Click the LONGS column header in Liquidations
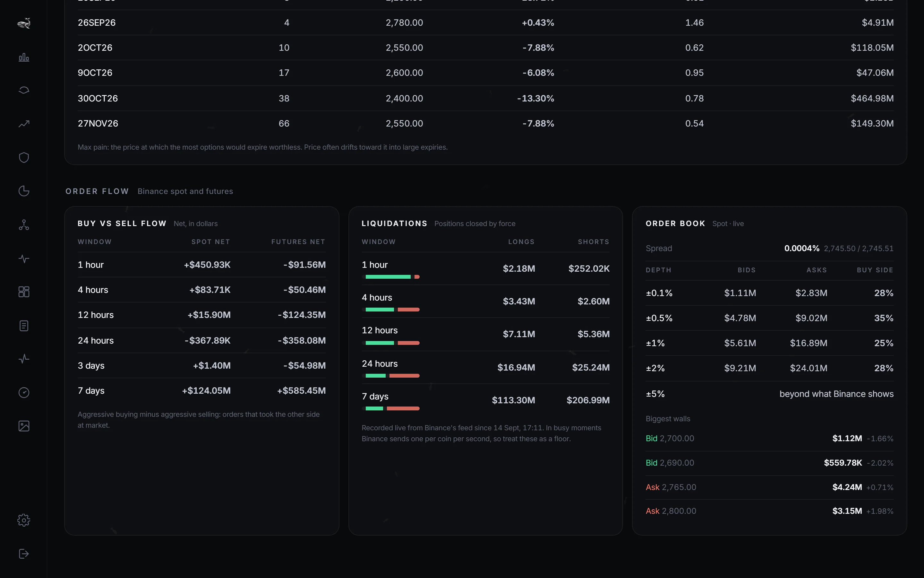The image size is (924, 578). pos(521,241)
